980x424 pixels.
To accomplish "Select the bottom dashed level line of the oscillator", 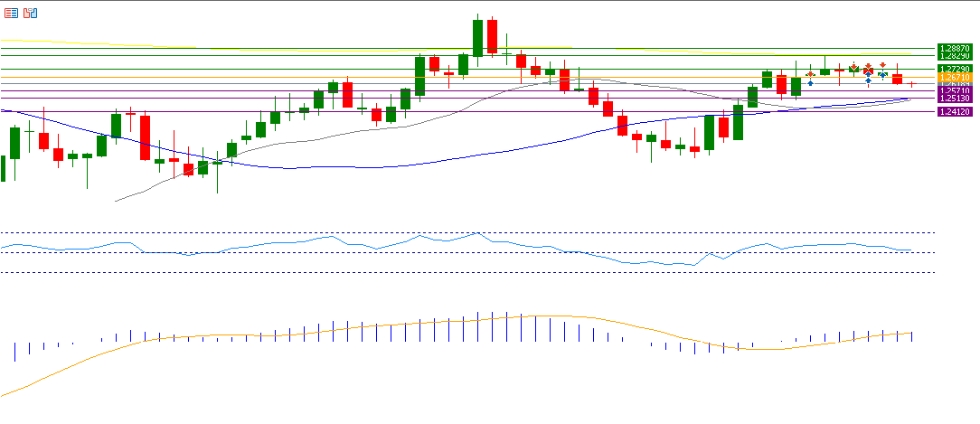I will (x=452, y=272).
